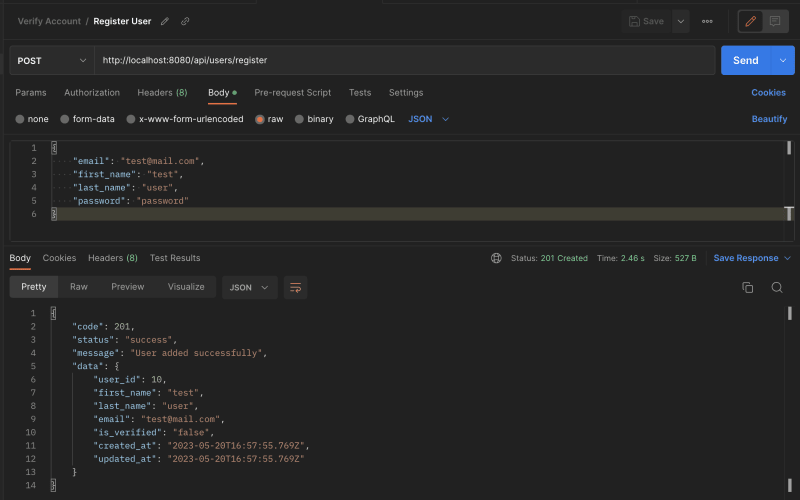Click the pencil icon to rename the request
Screen dimensions: 800x500
click(165, 21)
